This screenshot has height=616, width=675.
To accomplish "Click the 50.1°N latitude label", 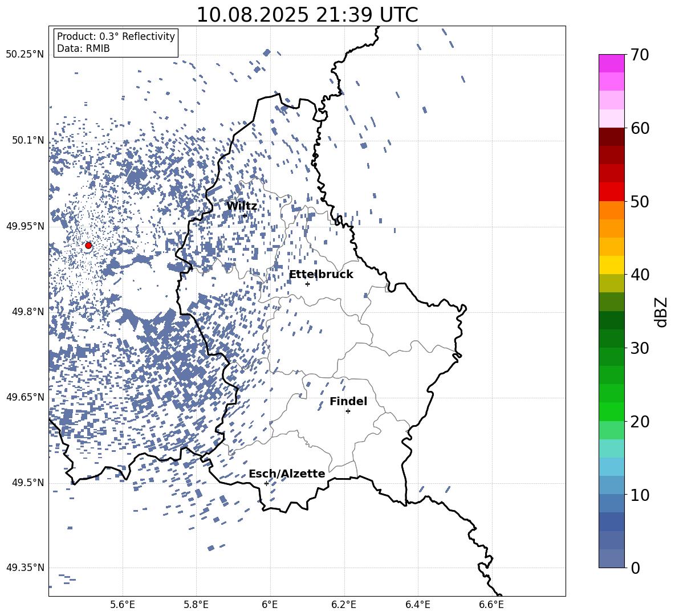I will point(28,141).
